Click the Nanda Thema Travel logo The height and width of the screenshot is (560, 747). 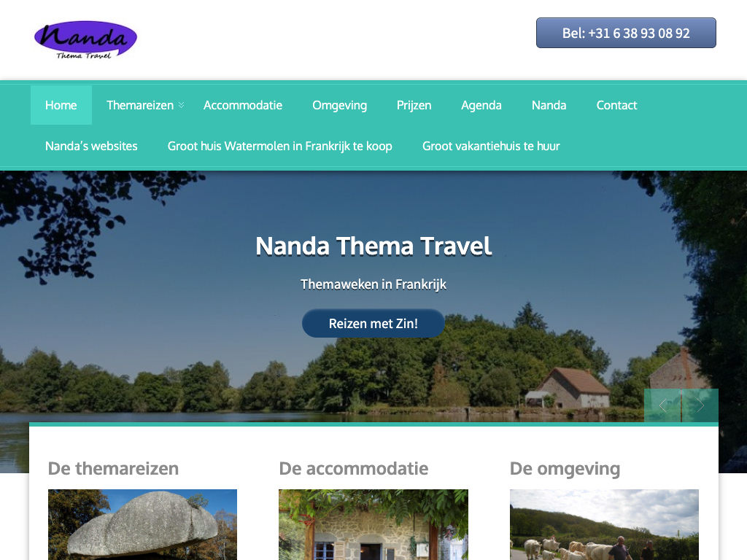pos(86,40)
